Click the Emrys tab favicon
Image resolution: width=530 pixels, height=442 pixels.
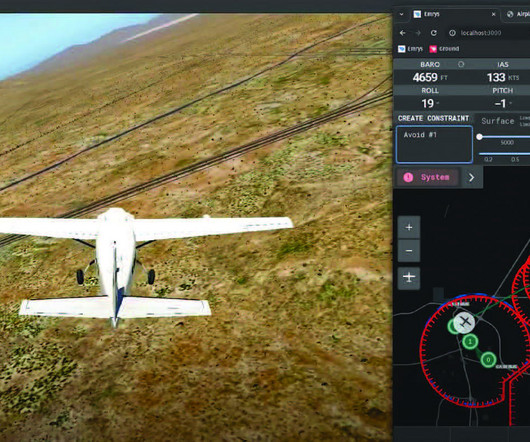417,14
